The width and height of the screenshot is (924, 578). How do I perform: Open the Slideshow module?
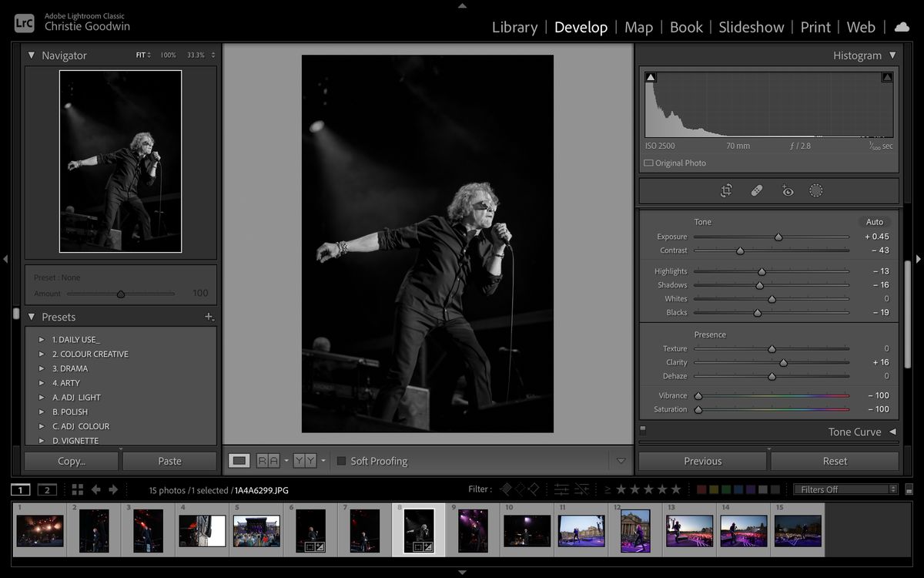click(x=751, y=27)
